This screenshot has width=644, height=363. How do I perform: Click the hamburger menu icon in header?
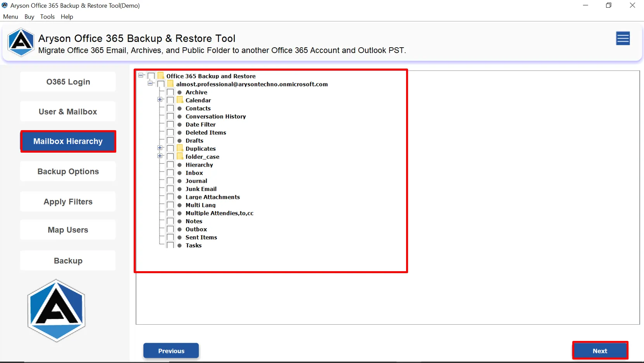tap(623, 39)
